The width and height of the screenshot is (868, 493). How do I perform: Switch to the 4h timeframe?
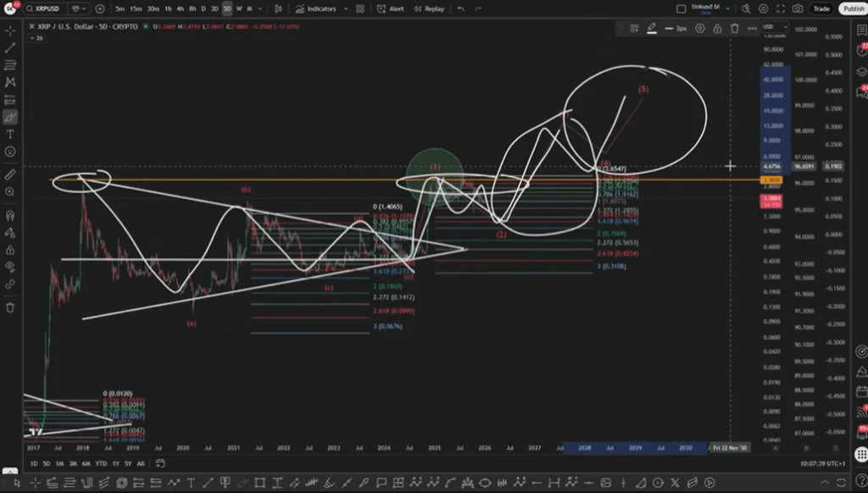click(180, 8)
